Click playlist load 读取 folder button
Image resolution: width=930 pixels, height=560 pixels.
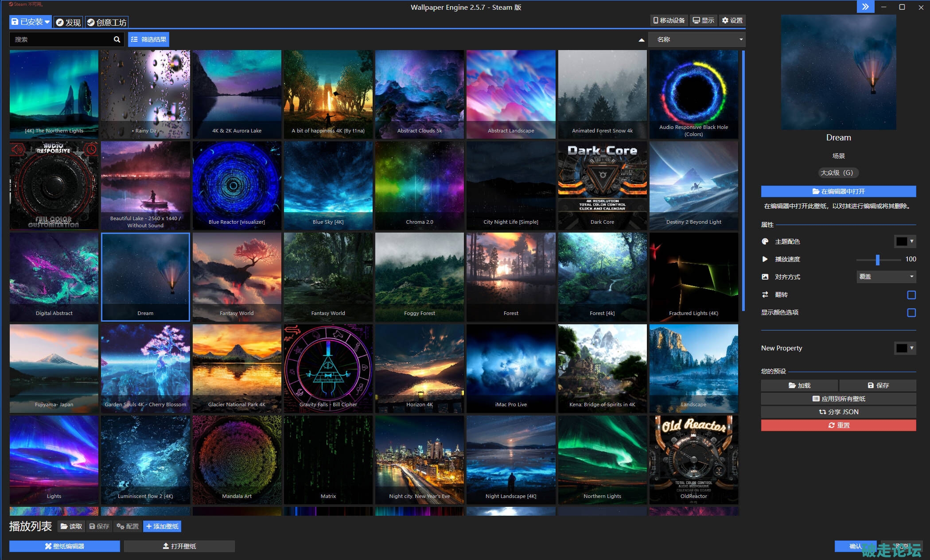[71, 526]
